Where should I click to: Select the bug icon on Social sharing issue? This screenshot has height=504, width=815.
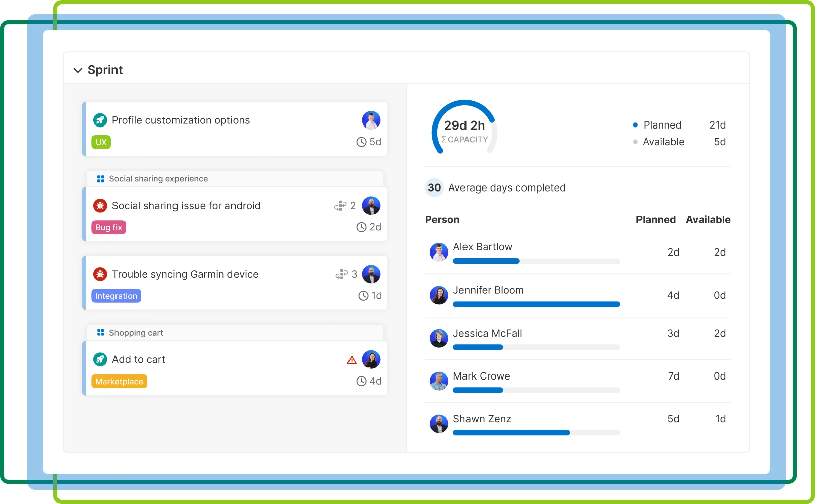point(100,205)
